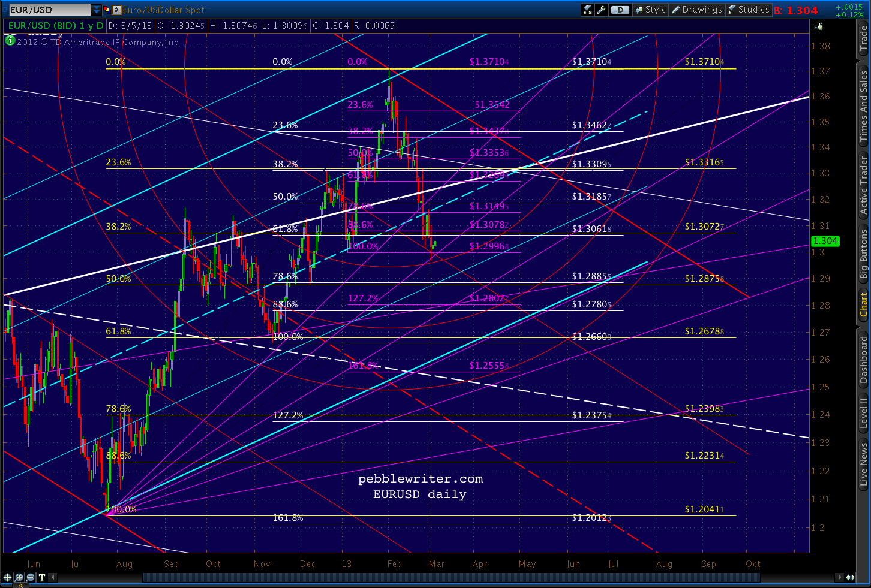
Task: Click the zoom in magnifier icon
Action: pyautogui.click(x=19, y=578)
